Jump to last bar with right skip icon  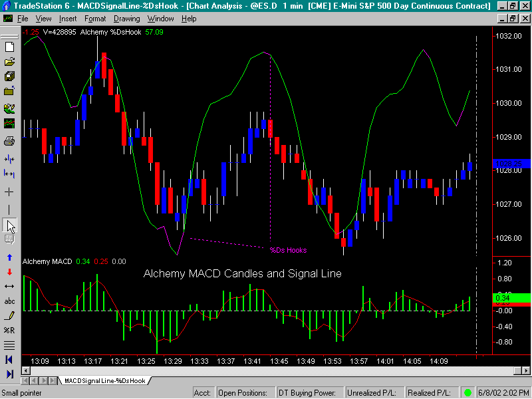click(9, 374)
